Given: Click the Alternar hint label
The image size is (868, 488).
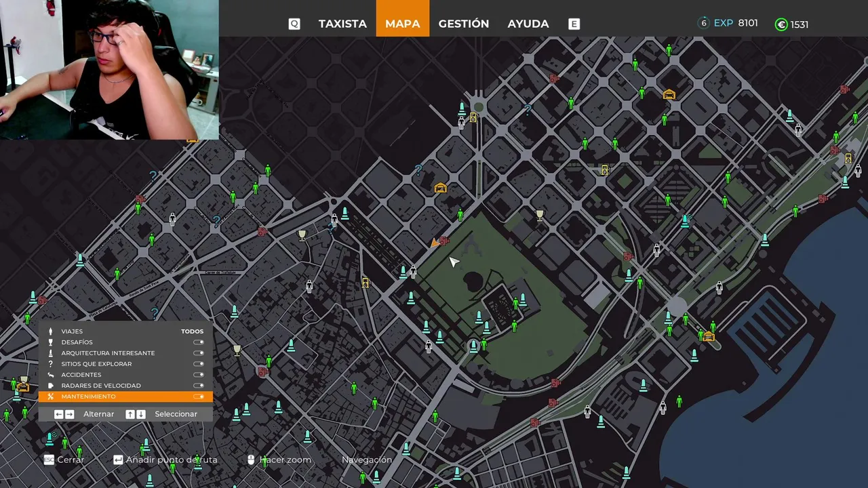Looking at the screenshot, I should tap(98, 414).
